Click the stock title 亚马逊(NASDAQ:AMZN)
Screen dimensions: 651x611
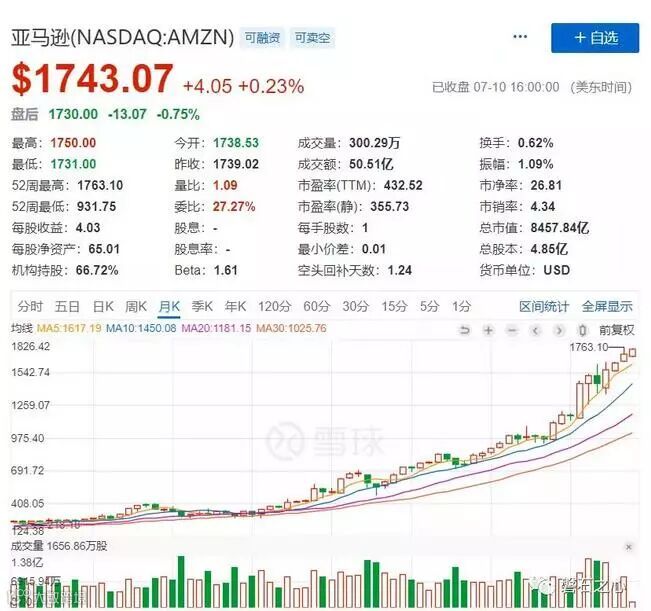click(x=122, y=38)
